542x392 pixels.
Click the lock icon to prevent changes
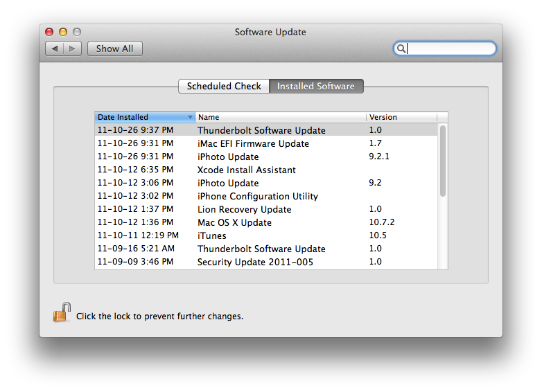coord(62,312)
